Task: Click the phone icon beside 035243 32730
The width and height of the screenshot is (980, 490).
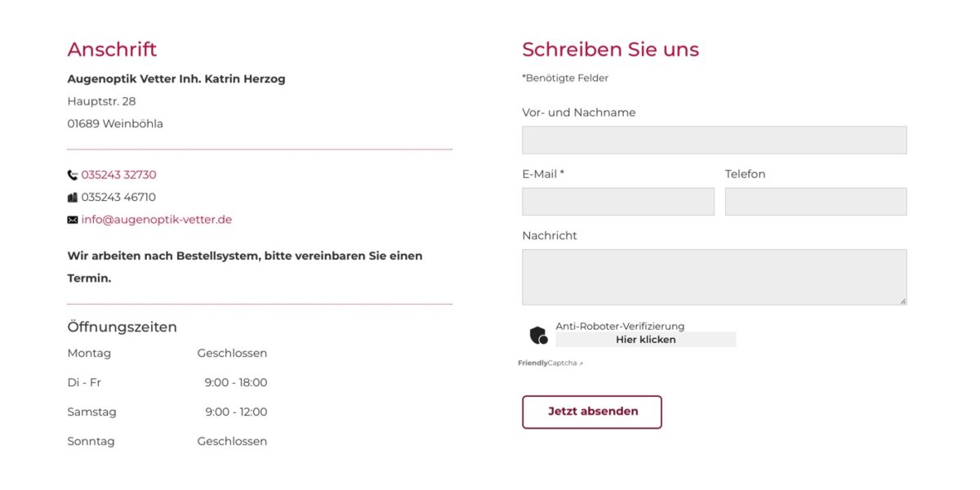Action: [73, 175]
